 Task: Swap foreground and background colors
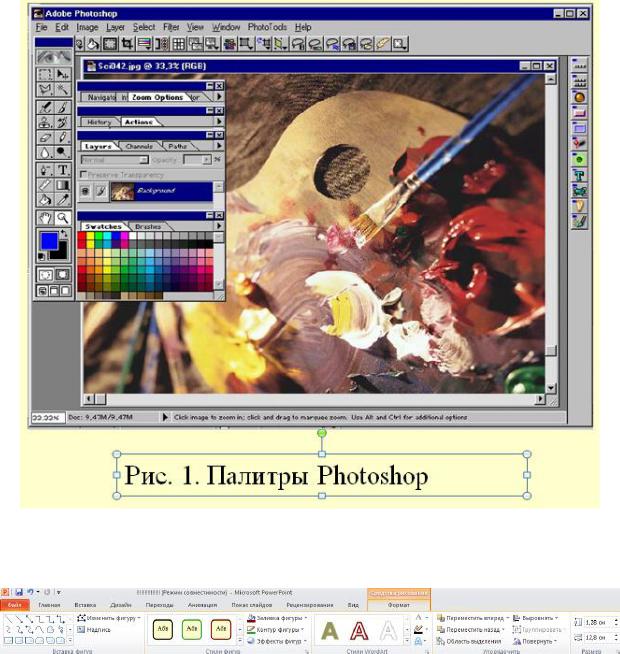pos(64,234)
